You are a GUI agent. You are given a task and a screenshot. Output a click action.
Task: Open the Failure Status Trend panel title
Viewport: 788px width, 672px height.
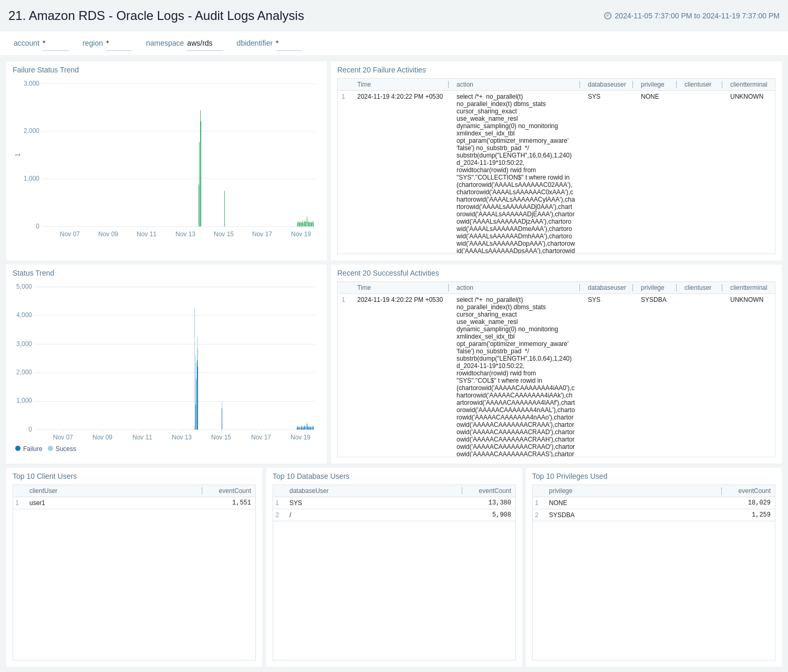45,70
